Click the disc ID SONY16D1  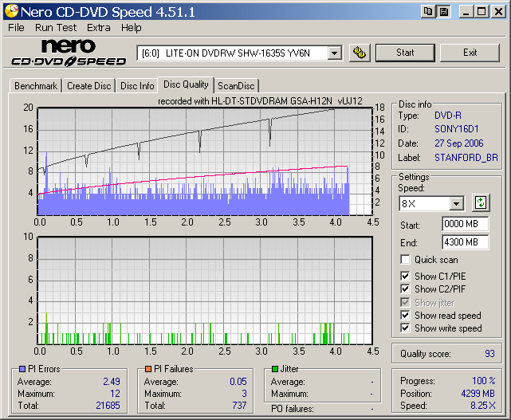tap(456, 129)
